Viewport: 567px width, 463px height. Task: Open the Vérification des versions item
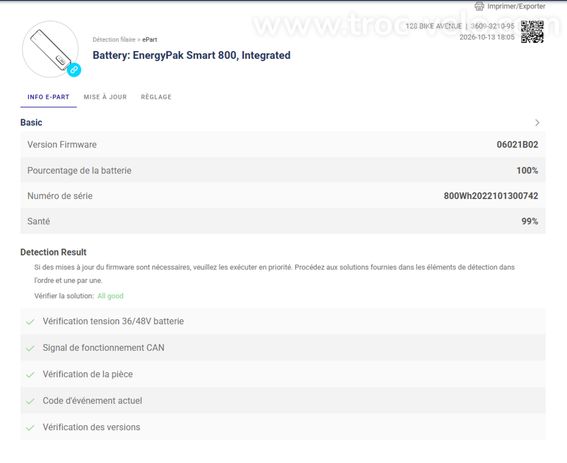[x=283, y=427]
